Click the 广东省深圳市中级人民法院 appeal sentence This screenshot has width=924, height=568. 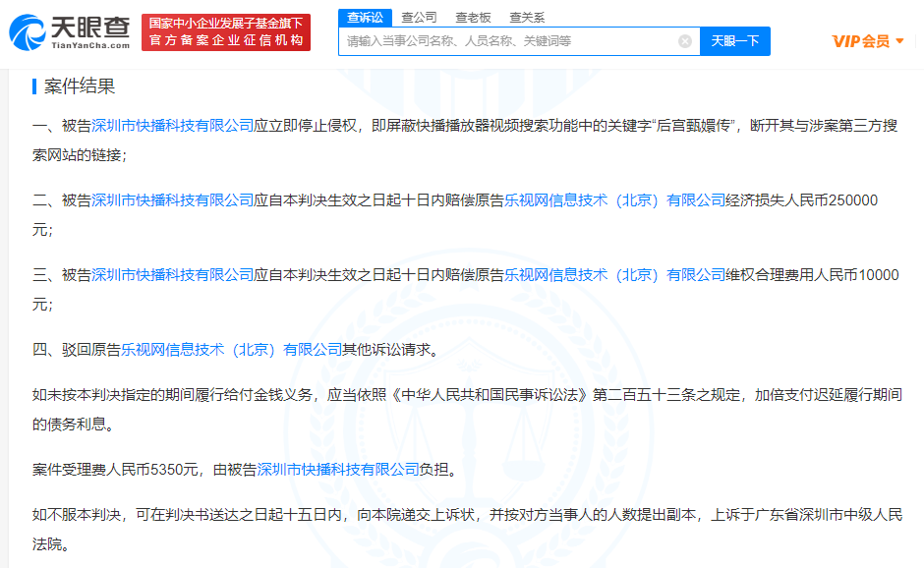point(467,529)
